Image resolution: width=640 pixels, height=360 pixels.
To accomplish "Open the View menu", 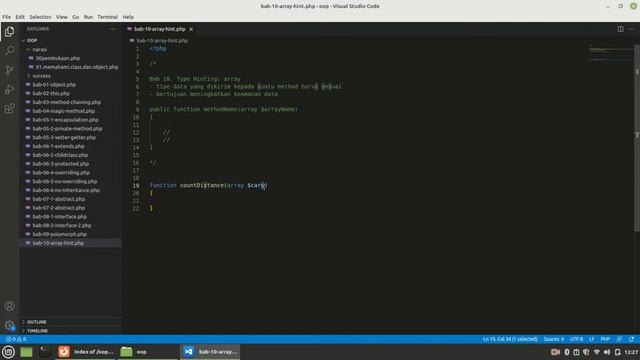I will tap(62, 17).
